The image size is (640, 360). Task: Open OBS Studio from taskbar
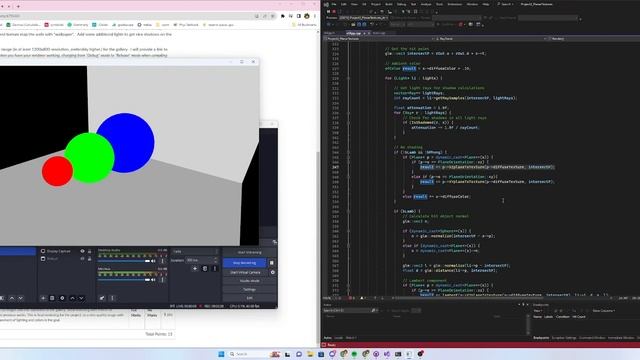coord(420,354)
